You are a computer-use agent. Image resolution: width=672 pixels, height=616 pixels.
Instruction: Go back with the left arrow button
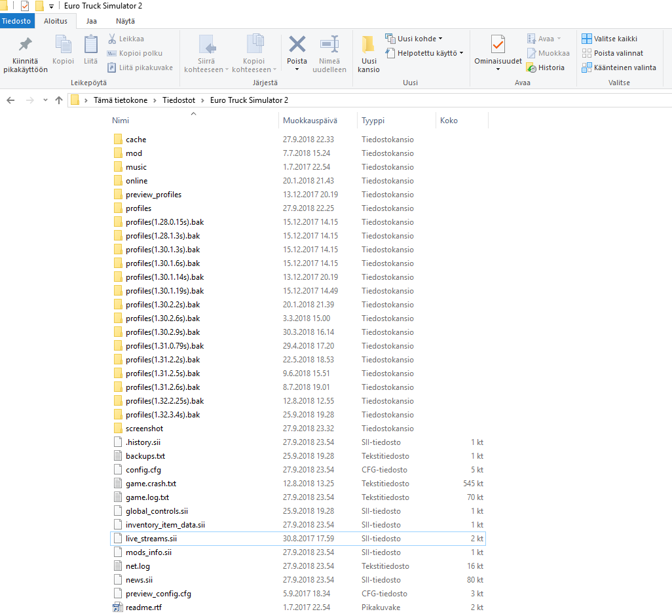[10, 100]
